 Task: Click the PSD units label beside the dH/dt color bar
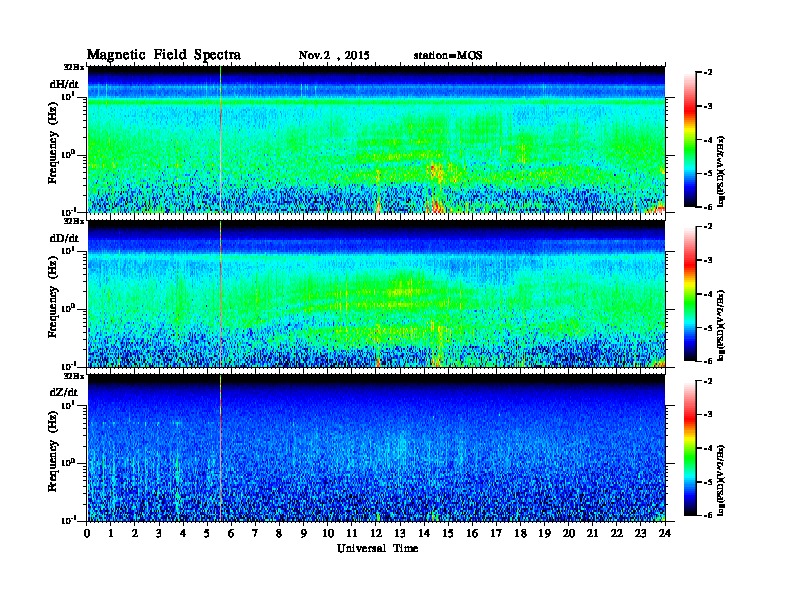point(722,171)
